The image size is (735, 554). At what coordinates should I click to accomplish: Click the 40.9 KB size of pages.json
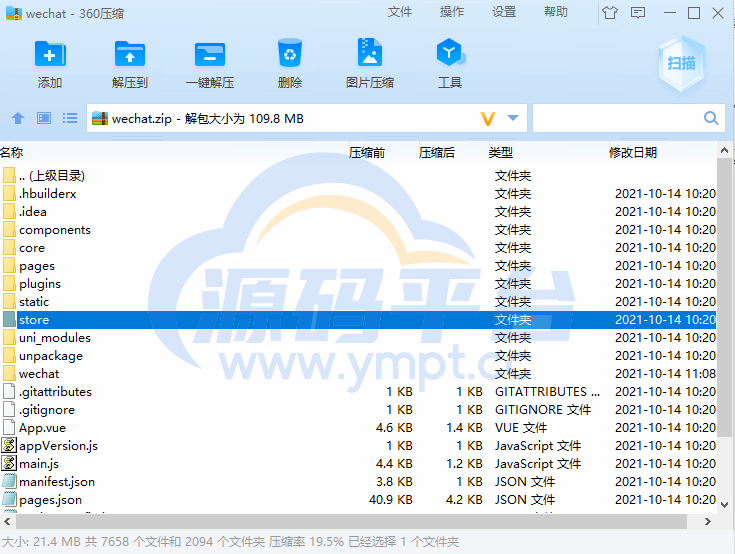[x=391, y=500]
